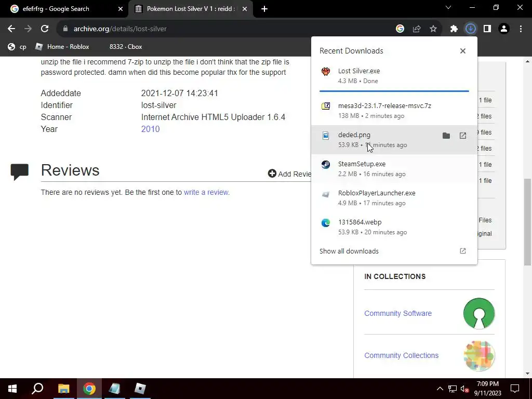Open the Extensions puzzle icon
The width and height of the screenshot is (532, 399).
click(454, 29)
